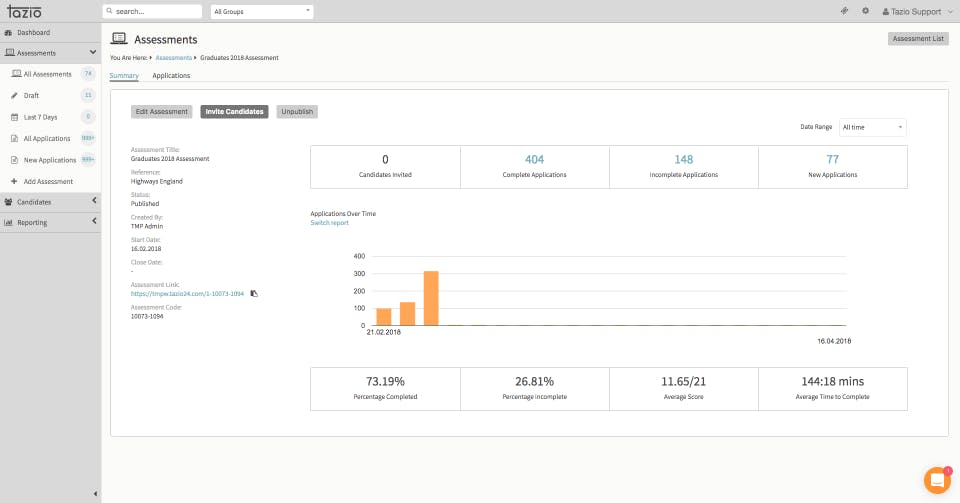Click the 0 Candidates Invited value

pyautogui.click(x=385, y=159)
